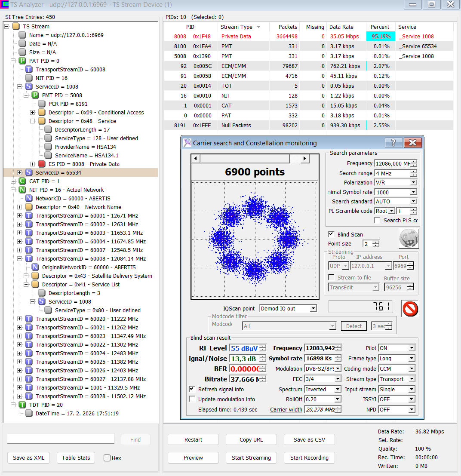The image size is (461, 476).
Task: Click the TDT PID 20 green icon
Action: pyautogui.click(x=22, y=405)
